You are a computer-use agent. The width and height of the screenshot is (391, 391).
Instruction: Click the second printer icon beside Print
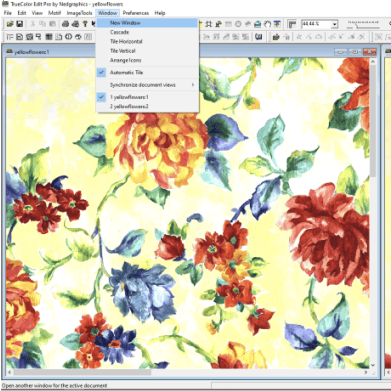pyautogui.click(x=75, y=24)
